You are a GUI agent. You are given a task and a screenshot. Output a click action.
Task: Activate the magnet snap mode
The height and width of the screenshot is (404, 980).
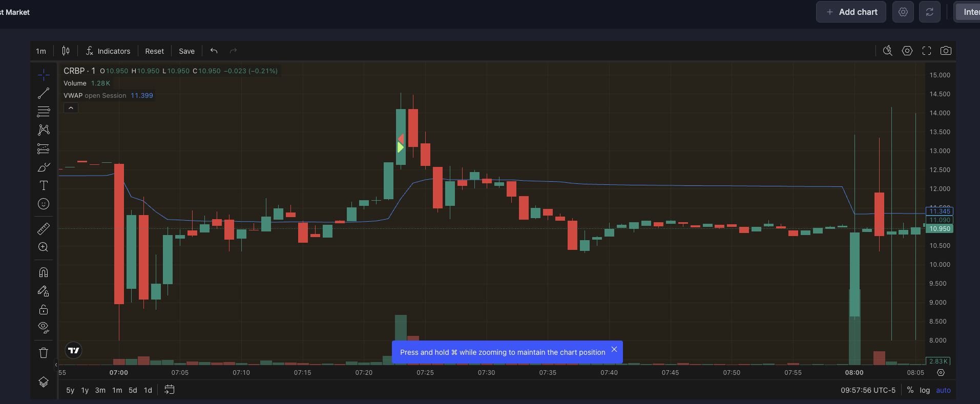(x=44, y=272)
